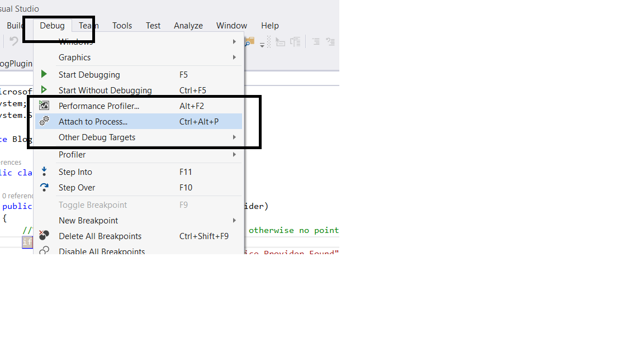Click the undo arrow in the toolbar
Screen dimensions: 644x362
pos(14,41)
